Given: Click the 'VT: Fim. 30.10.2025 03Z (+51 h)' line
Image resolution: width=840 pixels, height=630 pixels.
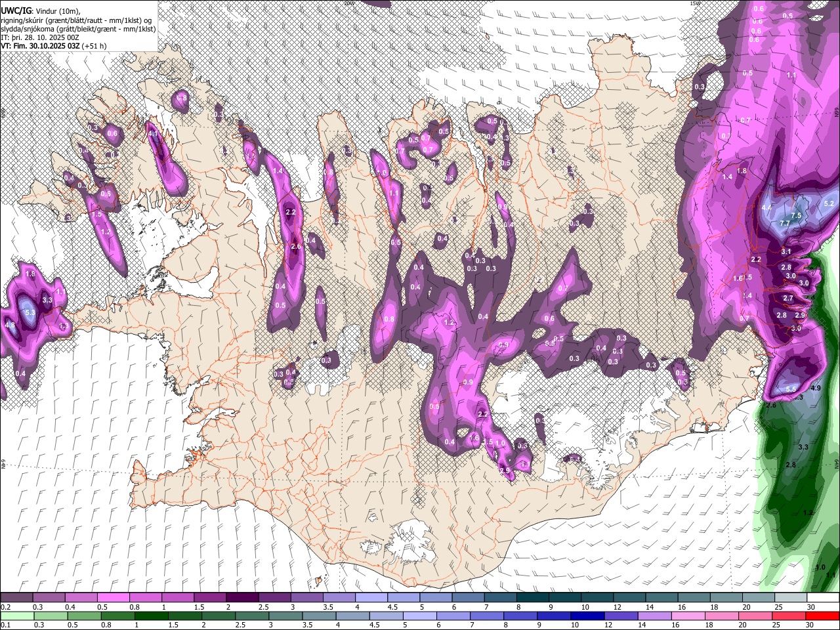Looking at the screenshot, I should [54, 46].
